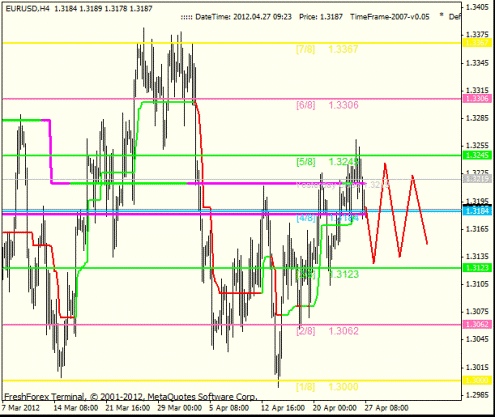Click the 1.3075 price scale value

point(477,312)
